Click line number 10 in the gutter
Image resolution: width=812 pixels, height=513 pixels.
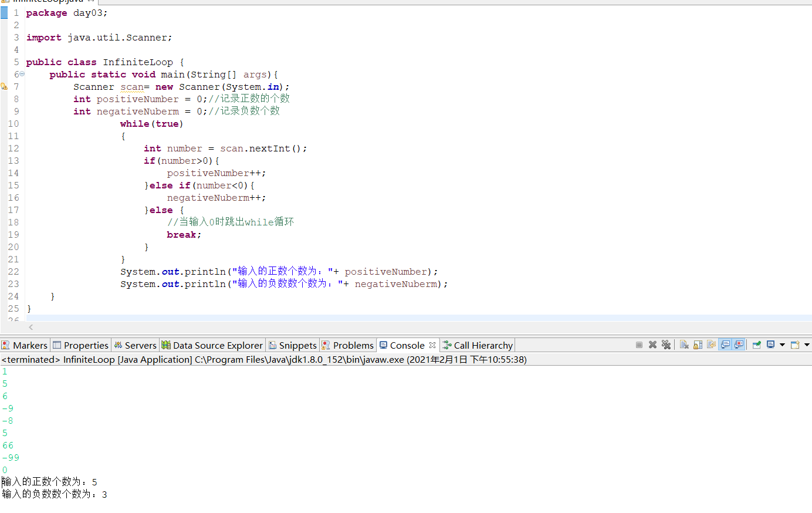tap(13, 124)
